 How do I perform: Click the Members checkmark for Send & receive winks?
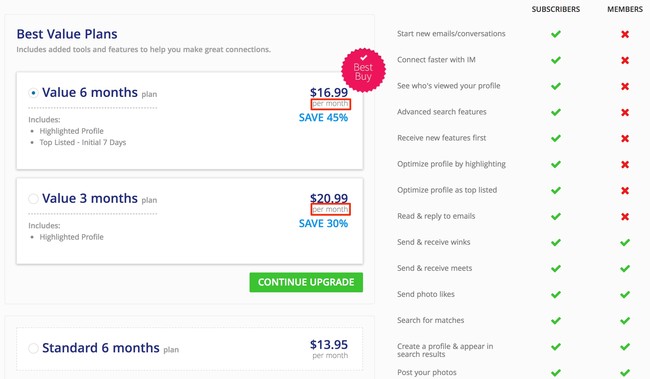[625, 242]
